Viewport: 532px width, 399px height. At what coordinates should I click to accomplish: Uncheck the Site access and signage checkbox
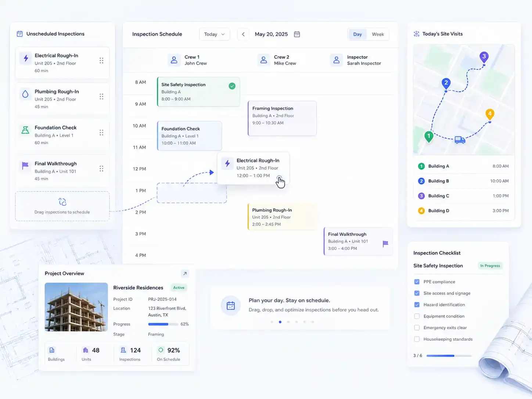pos(417,293)
